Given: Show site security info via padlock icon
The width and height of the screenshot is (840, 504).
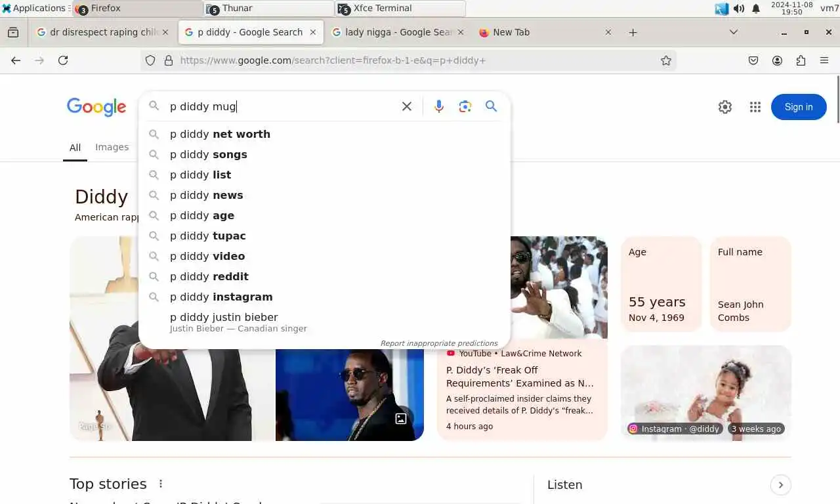Looking at the screenshot, I should point(169,60).
